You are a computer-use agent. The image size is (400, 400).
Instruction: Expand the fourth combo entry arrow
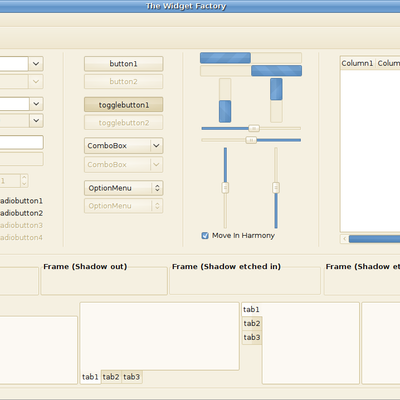pos(36,120)
